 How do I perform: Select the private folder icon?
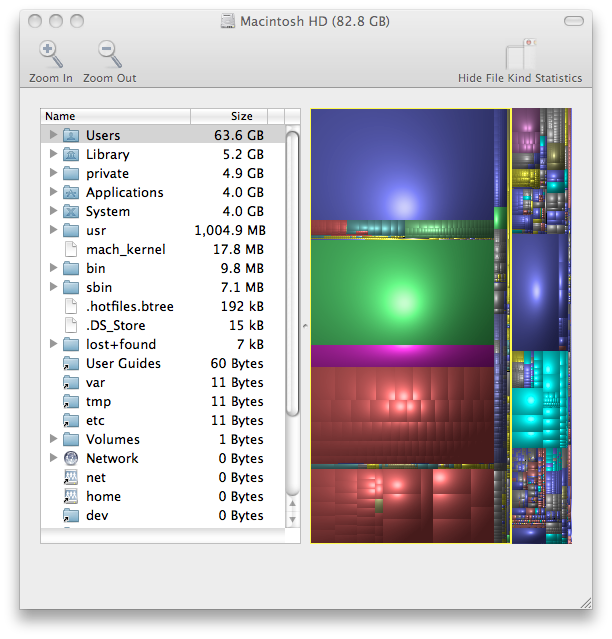[71, 173]
